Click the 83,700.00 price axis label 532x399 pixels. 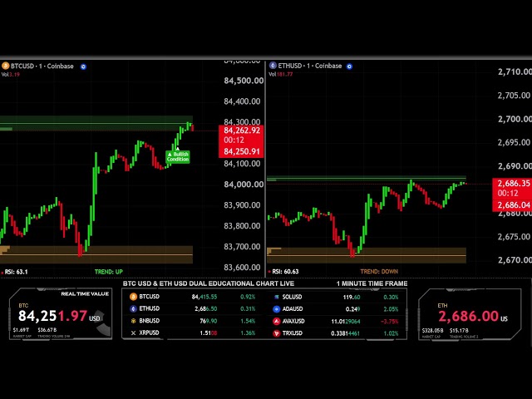(242, 247)
